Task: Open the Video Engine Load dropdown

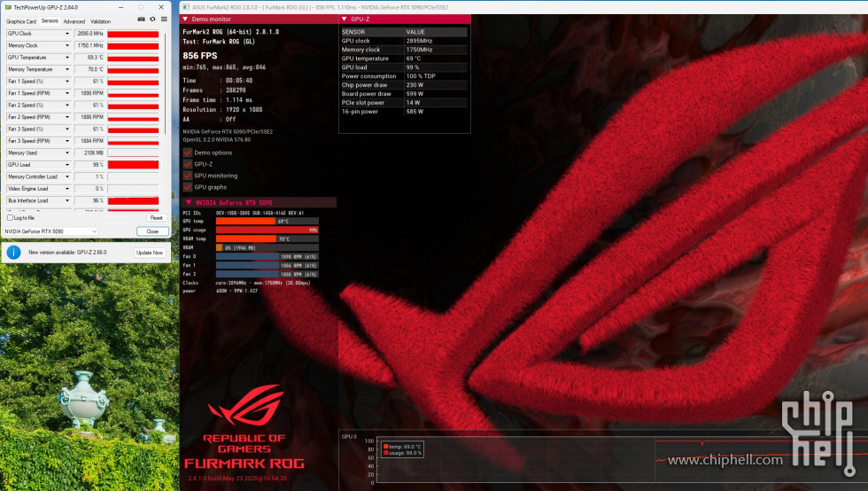Action: pyautogui.click(x=67, y=189)
